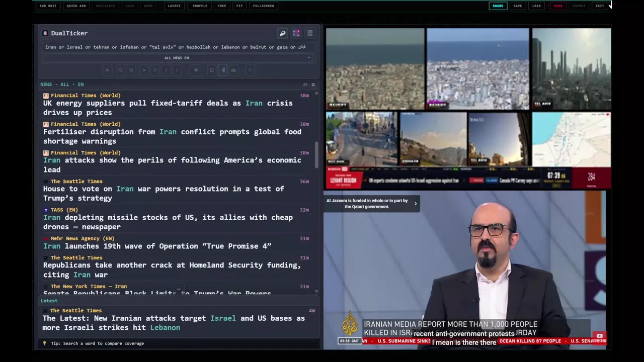Open headline 'Iran launches 19th wave of Operation'

click(157, 246)
